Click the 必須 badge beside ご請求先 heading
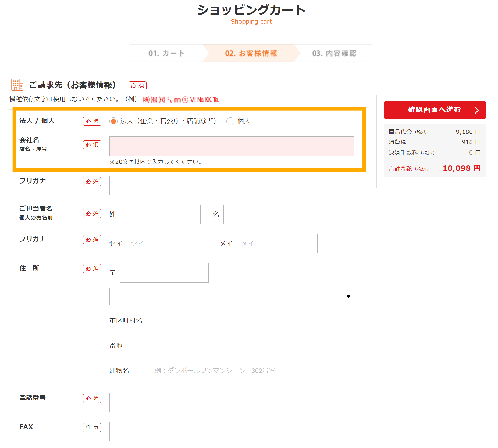The image size is (498, 448). (x=137, y=86)
